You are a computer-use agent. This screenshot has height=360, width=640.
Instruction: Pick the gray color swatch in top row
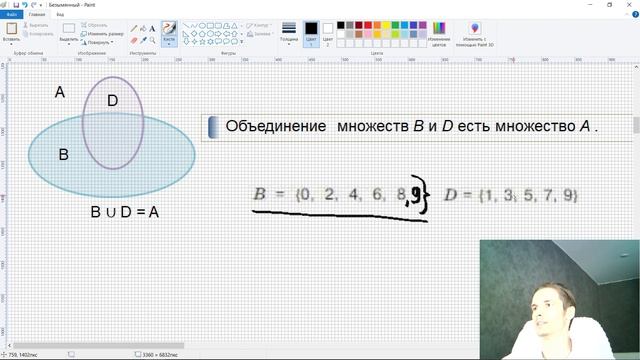coord(350,25)
